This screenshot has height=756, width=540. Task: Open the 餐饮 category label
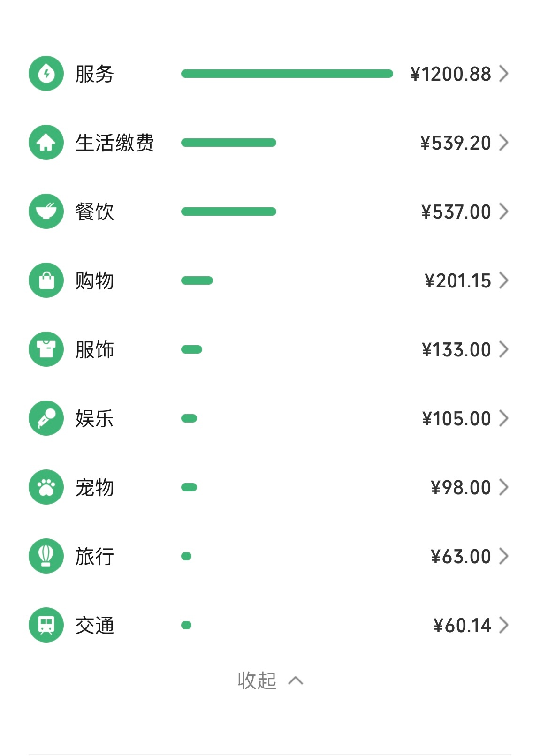click(x=95, y=212)
